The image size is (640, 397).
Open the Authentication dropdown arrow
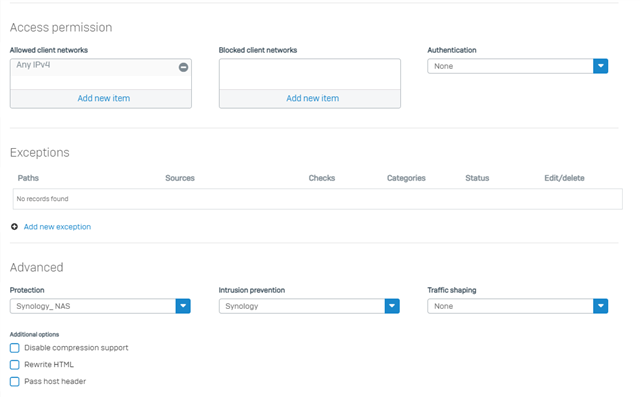(x=600, y=66)
